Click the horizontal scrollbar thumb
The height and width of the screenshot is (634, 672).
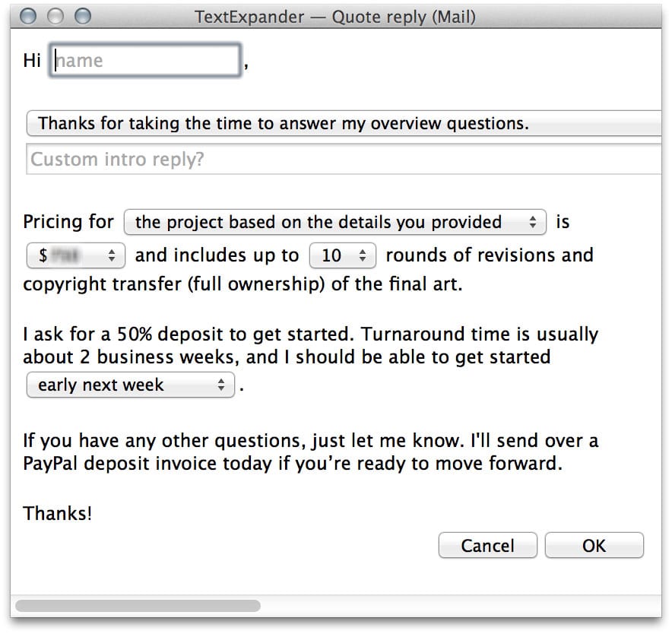[138, 606]
